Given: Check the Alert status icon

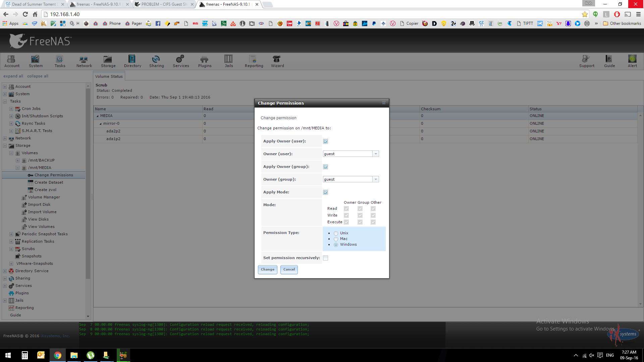Looking at the screenshot, I should tap(632, 61).
